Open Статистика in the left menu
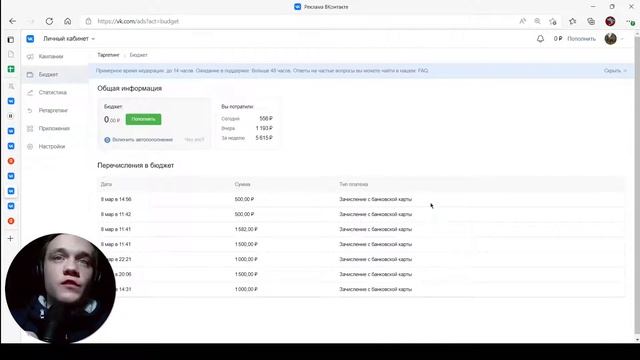640x360 pixels. tap(53, 92)
